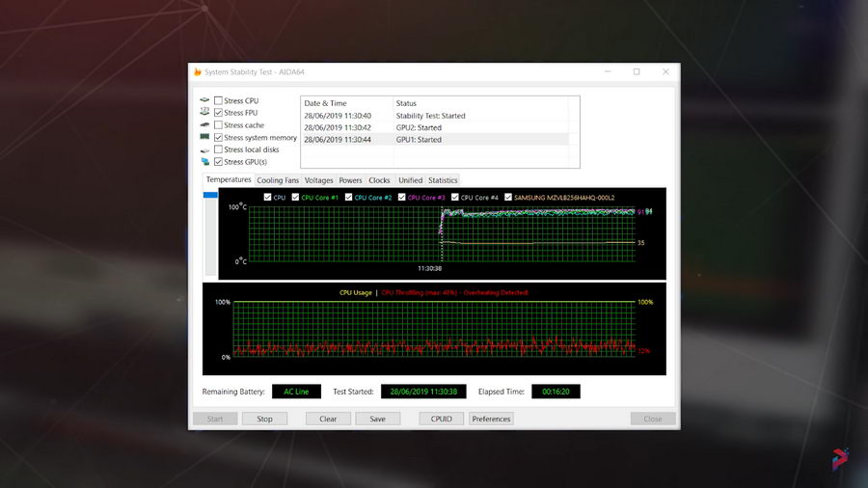Click the memory module icon beside Stress system memory
The height and width of the screenshot is (488, 868).
[204, 138]
